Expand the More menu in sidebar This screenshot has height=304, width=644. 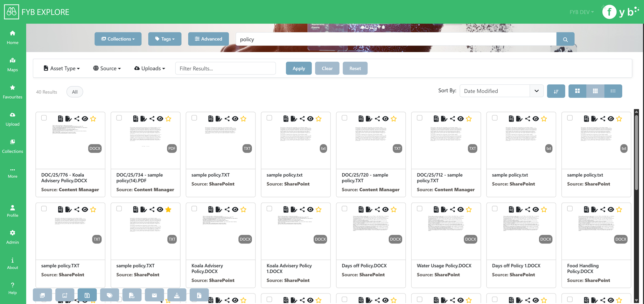coord(13,173)
